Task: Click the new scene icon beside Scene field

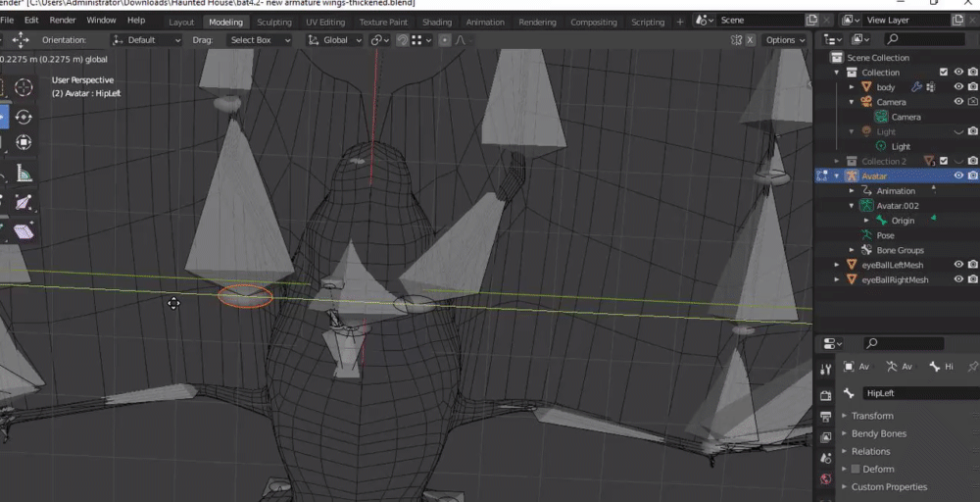Action: click(811, 20)
